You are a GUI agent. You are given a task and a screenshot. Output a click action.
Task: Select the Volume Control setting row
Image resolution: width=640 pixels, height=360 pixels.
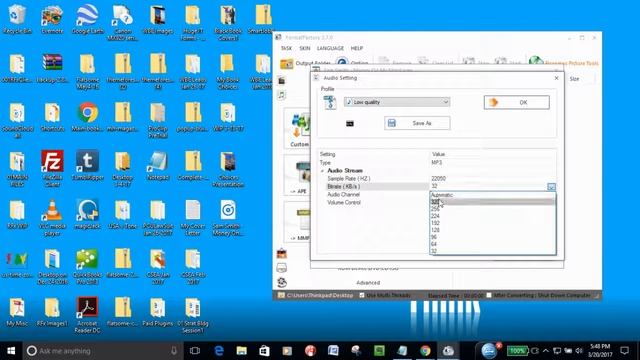[x=374, y=202]
